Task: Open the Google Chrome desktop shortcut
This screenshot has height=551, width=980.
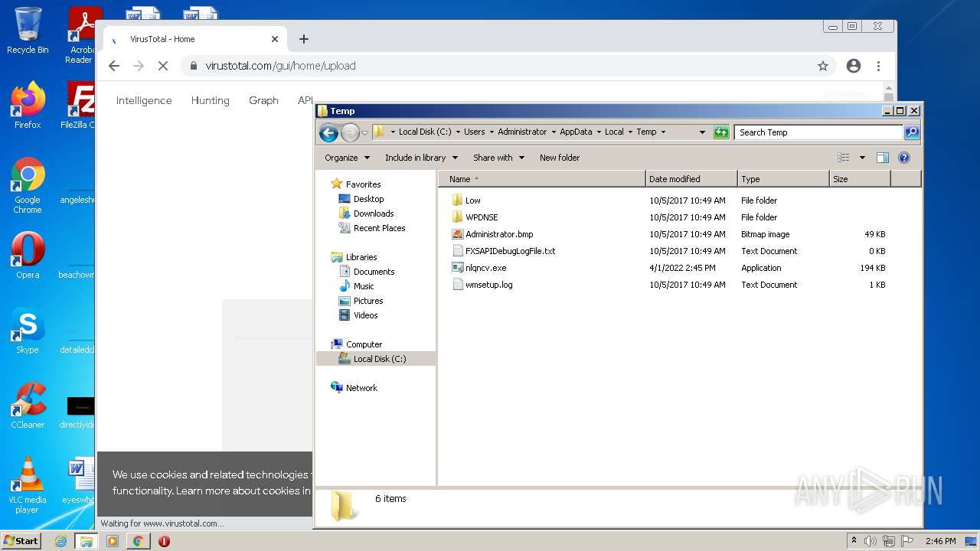Action: (x=28, y=185)
